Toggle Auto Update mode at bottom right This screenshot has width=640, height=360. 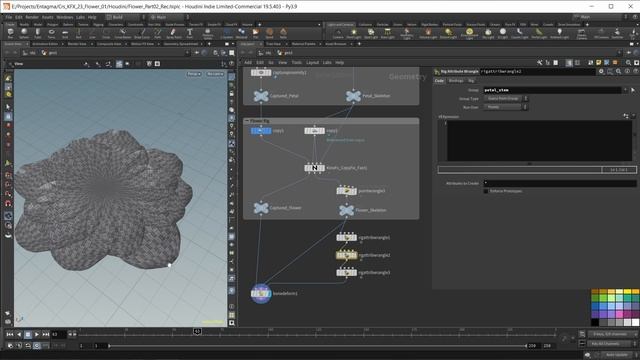tap(616, 355)
